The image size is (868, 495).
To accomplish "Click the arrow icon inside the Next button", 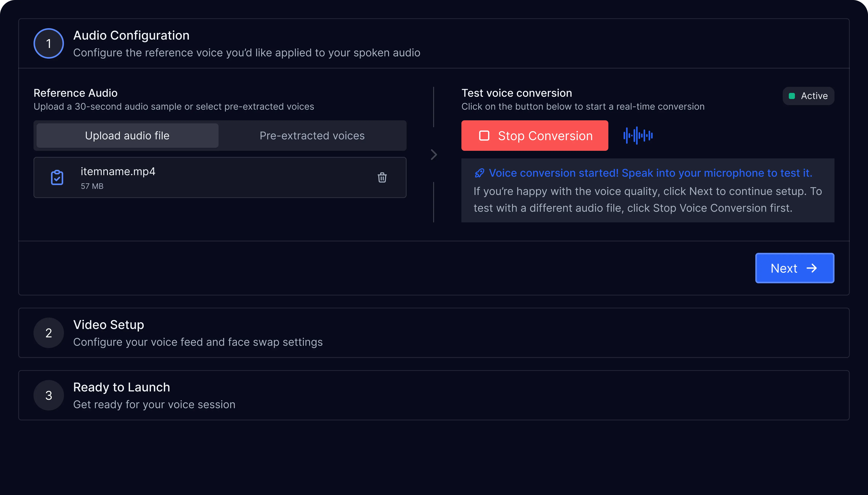I will pyautogui.click(x=812, y=268).
